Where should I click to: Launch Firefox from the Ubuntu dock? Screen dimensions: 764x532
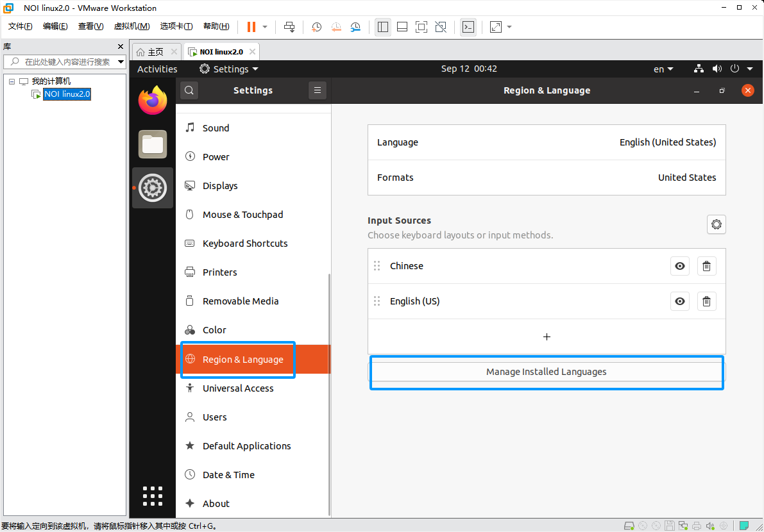(153, 100)
